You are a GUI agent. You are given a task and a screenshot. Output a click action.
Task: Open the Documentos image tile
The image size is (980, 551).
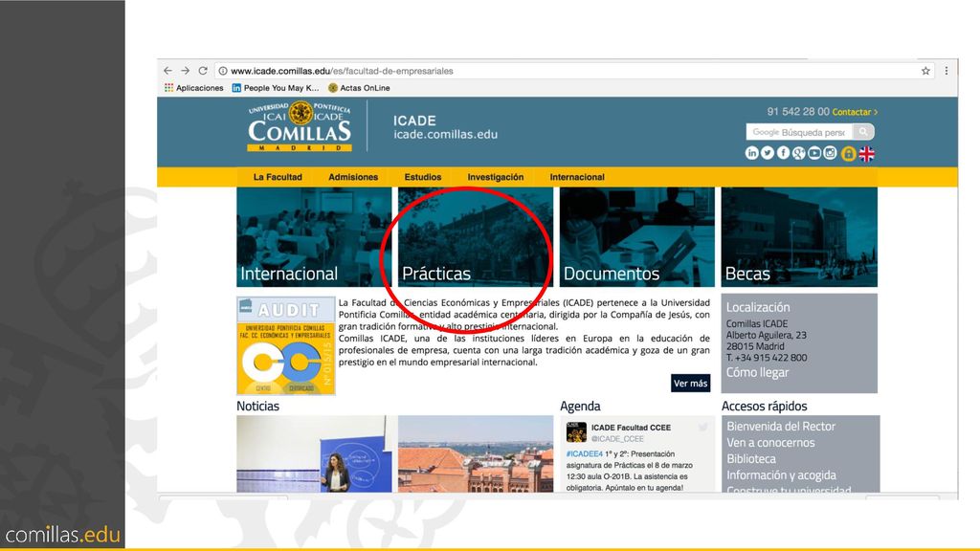(636, 237)
